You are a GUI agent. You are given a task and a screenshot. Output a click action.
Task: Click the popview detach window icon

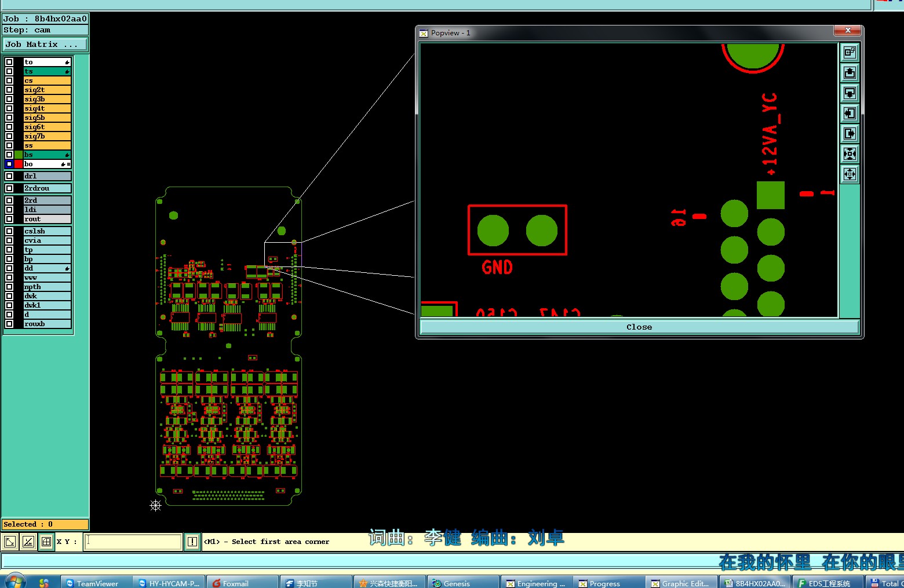point(850,53)
